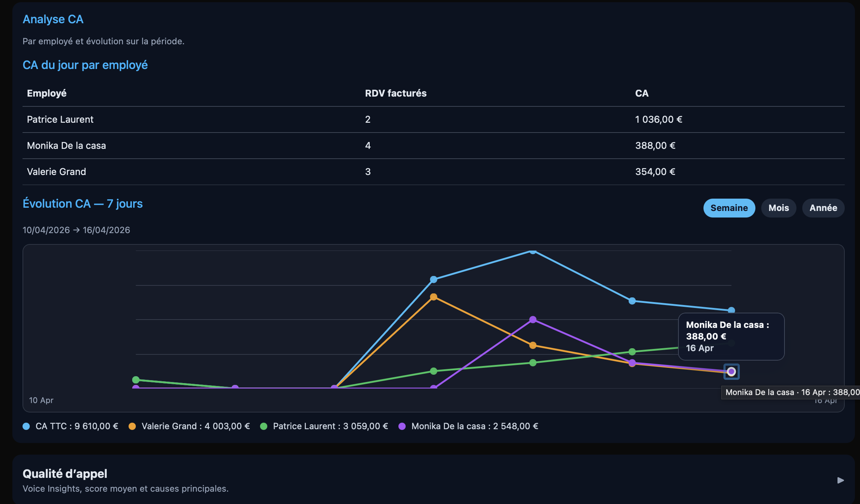Select Monika De la casa employee row
The image size is (860, 504).
click(x=433, y=146)
